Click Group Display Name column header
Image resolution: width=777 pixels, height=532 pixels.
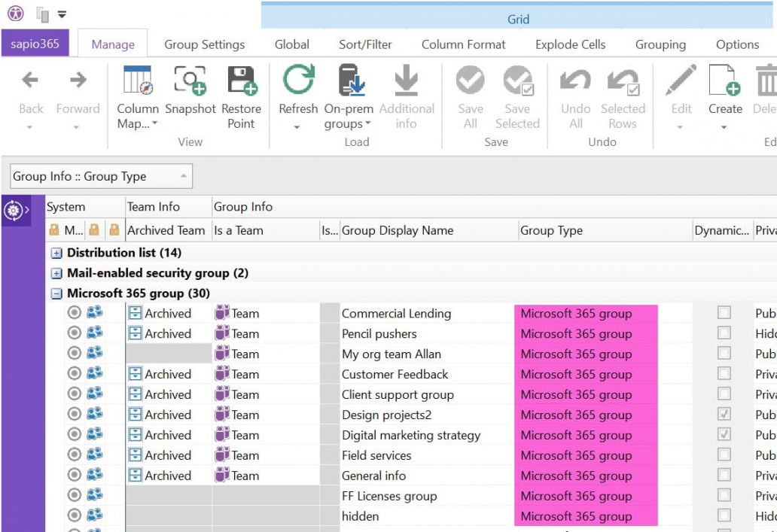pyautogui.click(x=428, y=230)
